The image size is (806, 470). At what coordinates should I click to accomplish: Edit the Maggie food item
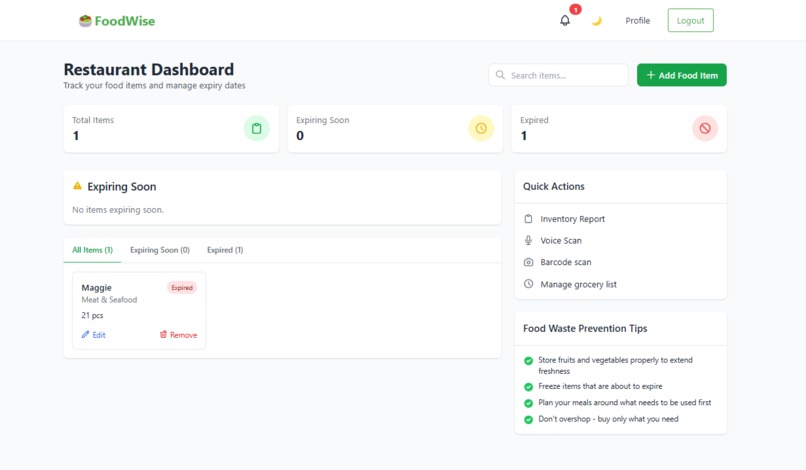94,335
